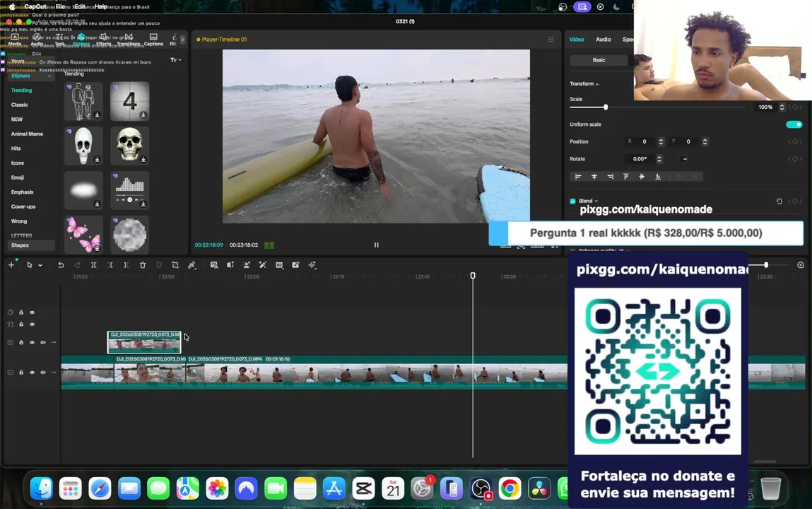The width and height of the screenshot is (812, 509).
Task: Uncheck the Blend checkbox
Action: 572,201
